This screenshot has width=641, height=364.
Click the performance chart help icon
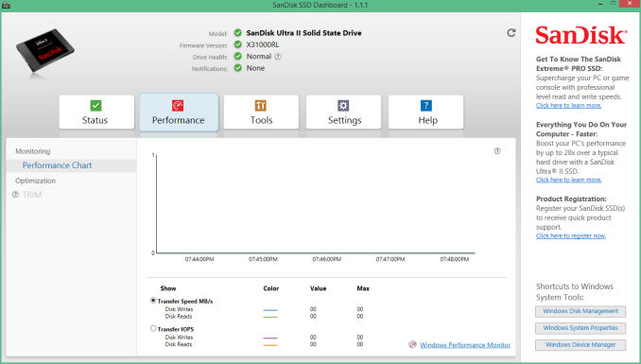(497, 151)
